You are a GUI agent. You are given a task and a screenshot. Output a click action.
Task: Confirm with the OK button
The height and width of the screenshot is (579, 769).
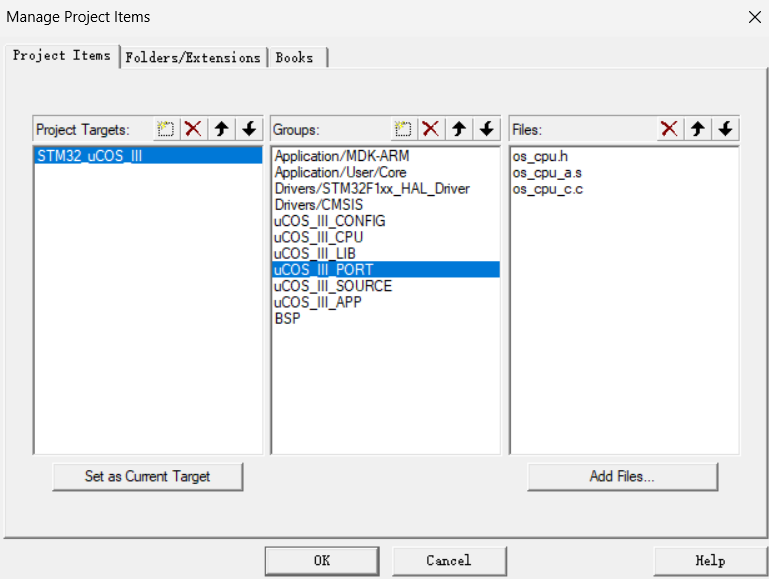point(322,561)
